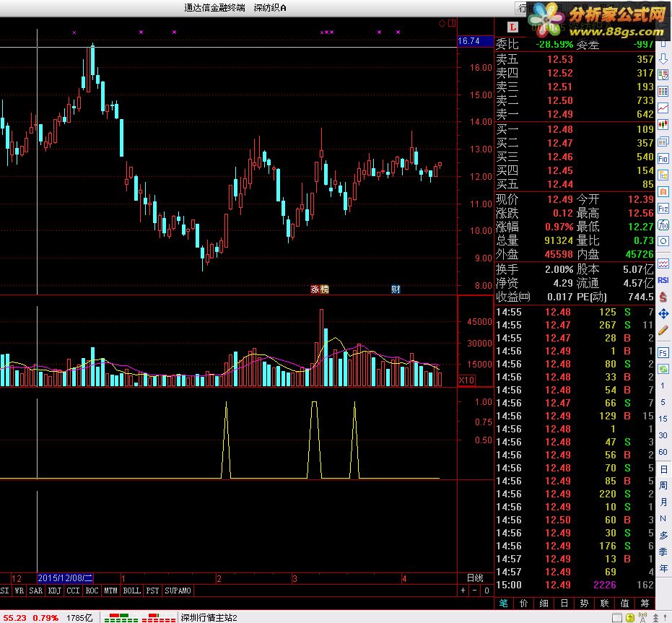
Task: Select the 周 weekly period
Action: (663, 485)
